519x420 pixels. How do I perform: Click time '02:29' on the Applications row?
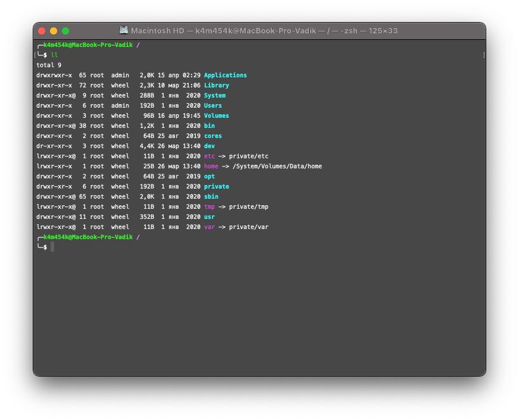(x=191, y=75)
